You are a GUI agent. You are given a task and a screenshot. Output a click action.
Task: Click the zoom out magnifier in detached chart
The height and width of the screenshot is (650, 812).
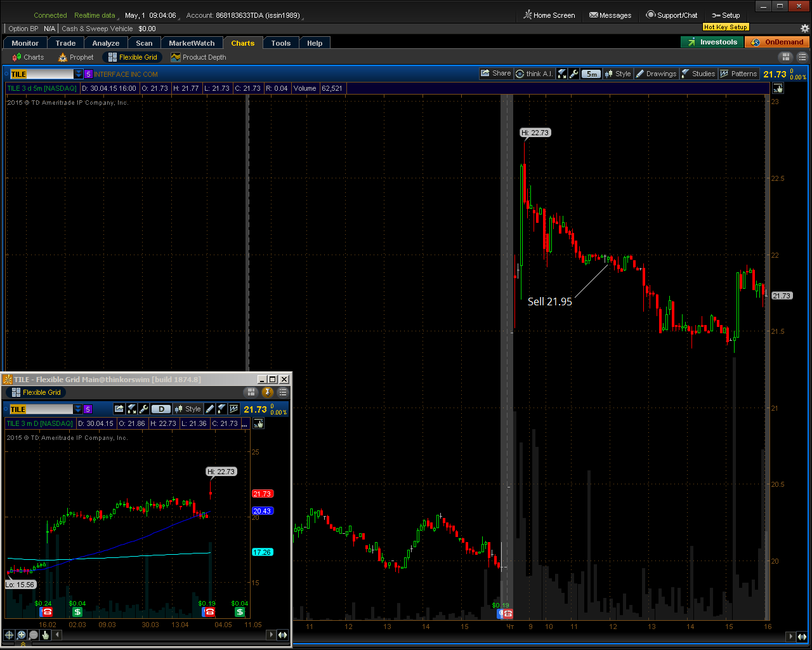coord(33,635)
